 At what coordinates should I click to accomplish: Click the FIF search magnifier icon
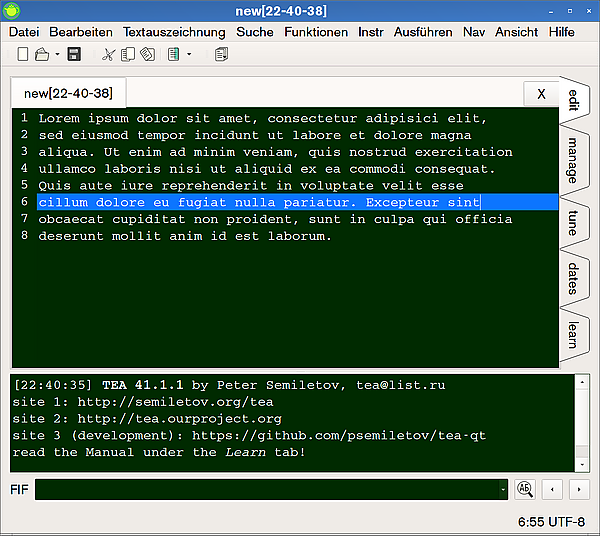pos(525,489)
